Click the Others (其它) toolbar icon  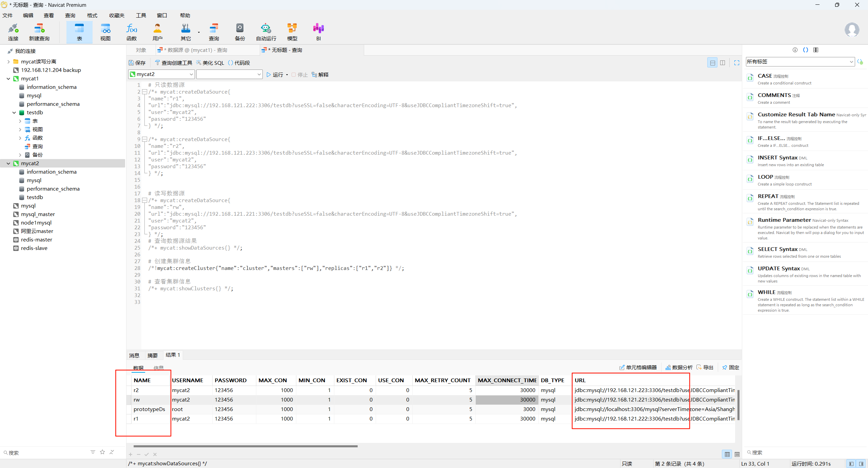tap(186, 32)
